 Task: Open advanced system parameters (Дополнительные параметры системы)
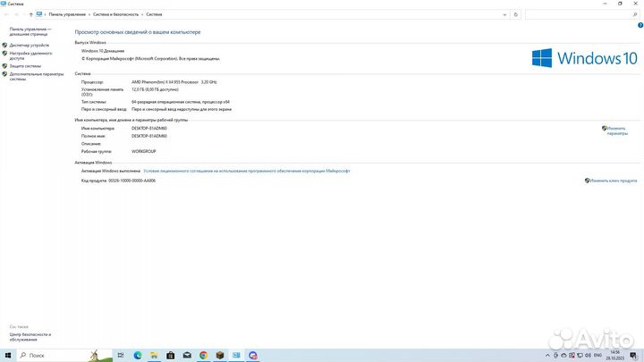pyautogui.click(x=37, y=76)
